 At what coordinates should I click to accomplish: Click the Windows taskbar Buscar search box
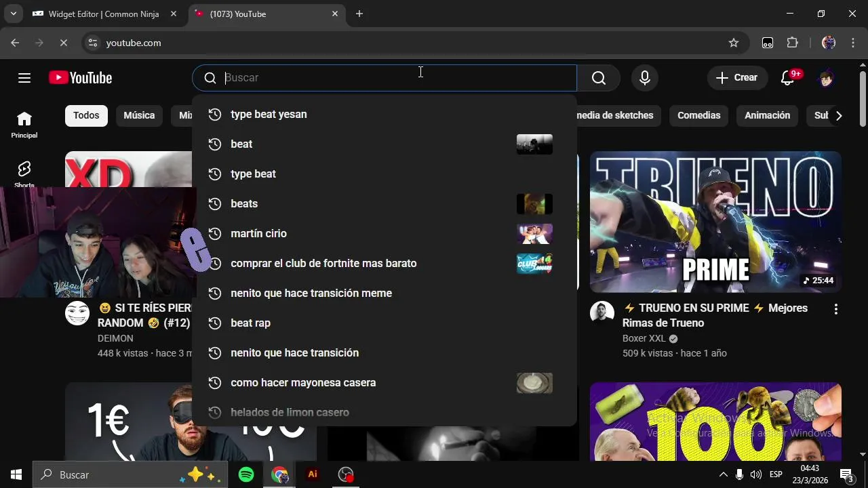[130, 474]
